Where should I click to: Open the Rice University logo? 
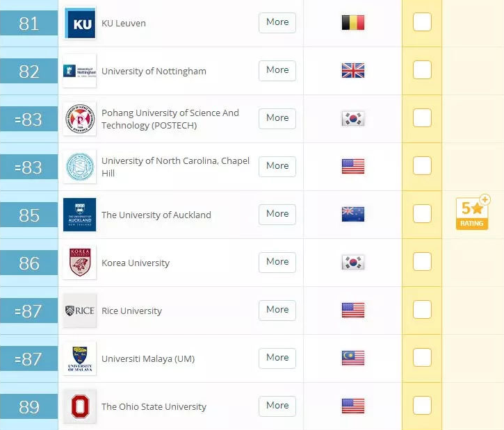(80, 311)
